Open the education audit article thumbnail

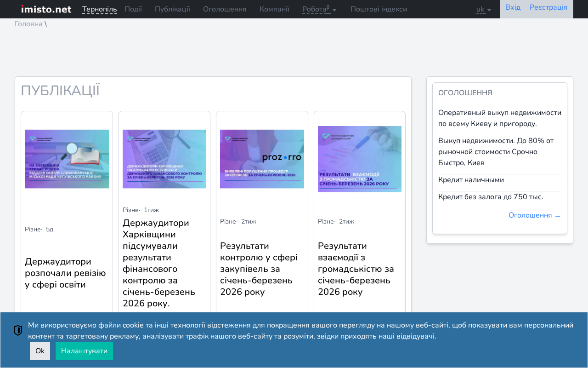[x=67, y=159]
